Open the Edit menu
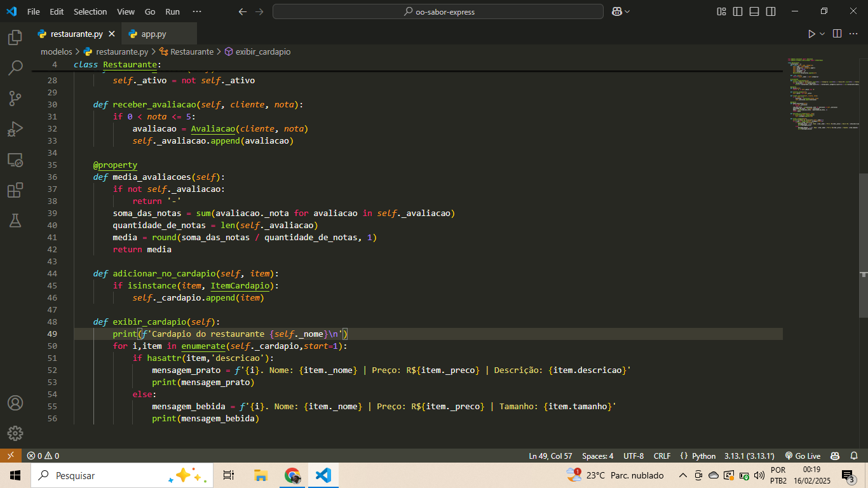This screenshot has width=868, height=488. [x=57, y=11]
